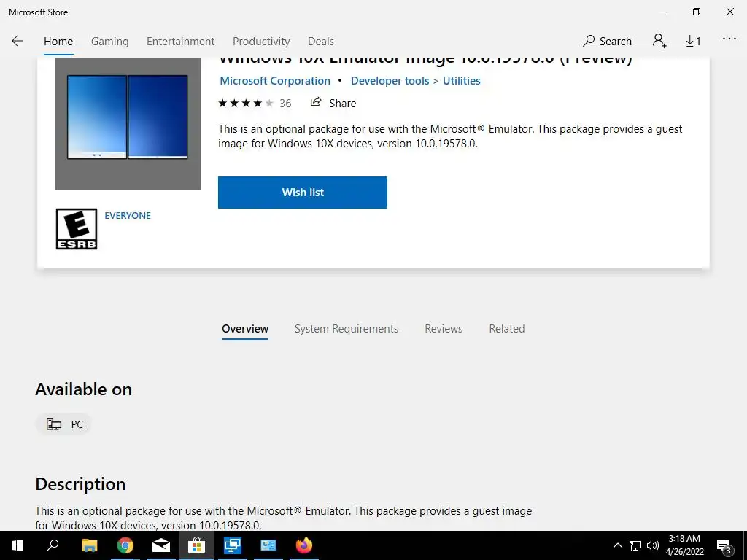Image resolution: width=747 pixels, height=560 pixels.
Task: Open Downloads and updates indicator
Action: pos(693,42)
